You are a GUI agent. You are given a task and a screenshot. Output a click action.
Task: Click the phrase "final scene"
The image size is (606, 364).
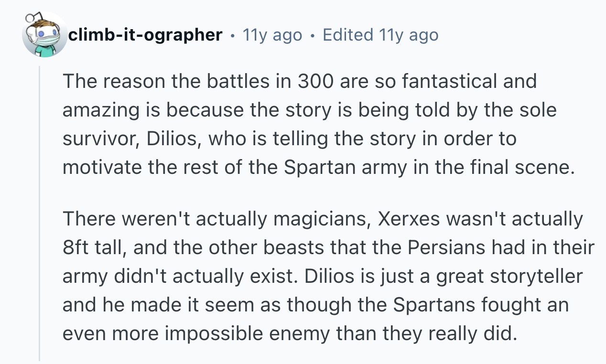(x=529, y=167)
